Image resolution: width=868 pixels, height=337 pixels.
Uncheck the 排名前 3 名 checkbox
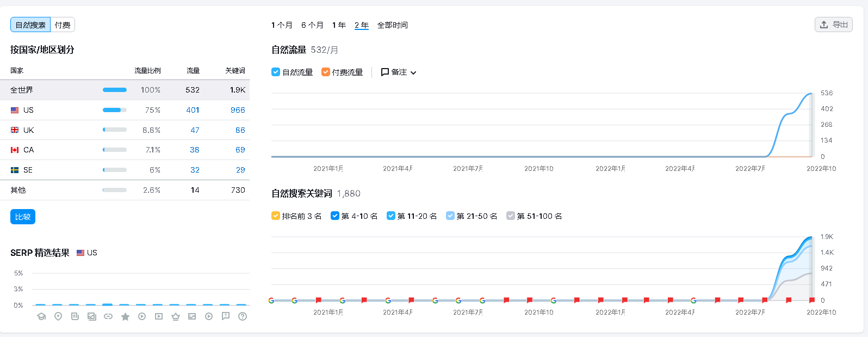pyautogui.click(x=276, y=216)
